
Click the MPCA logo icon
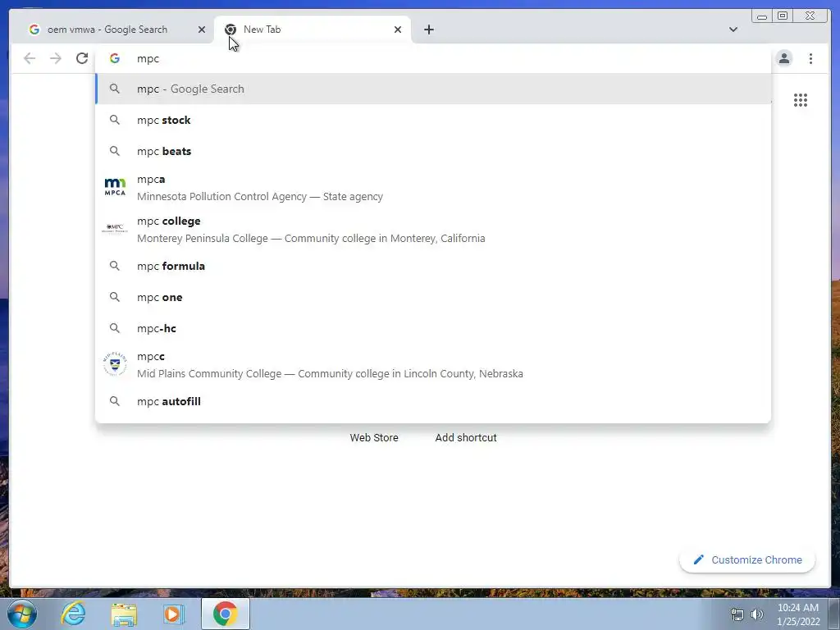115,187
